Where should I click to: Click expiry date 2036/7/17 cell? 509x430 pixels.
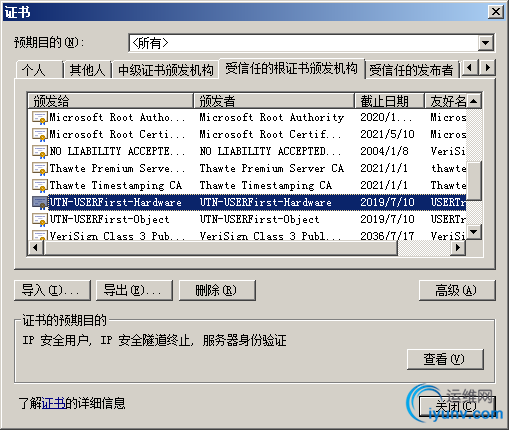[387, 235]
